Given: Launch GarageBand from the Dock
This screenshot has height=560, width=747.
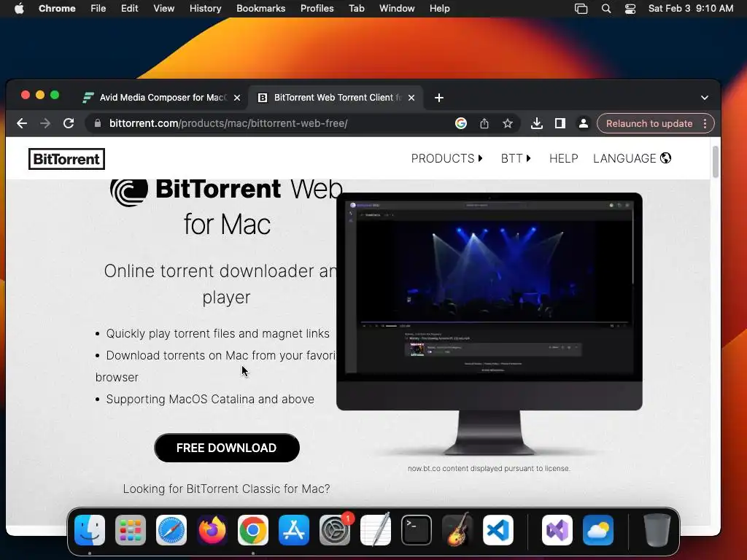Looking at the screenshot, I should [457, 530].
